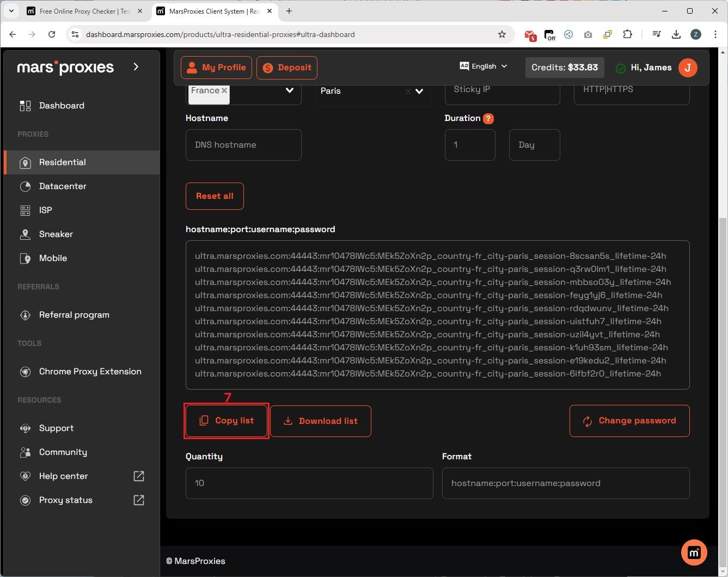Click the Deposit button
This screenshot has height=577, width=728.
287,68
